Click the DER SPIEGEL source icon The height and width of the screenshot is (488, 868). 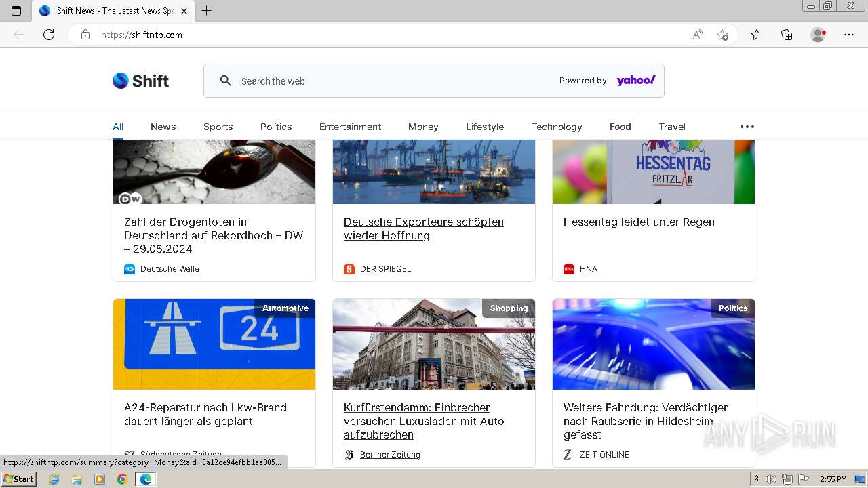pos(349,269)
